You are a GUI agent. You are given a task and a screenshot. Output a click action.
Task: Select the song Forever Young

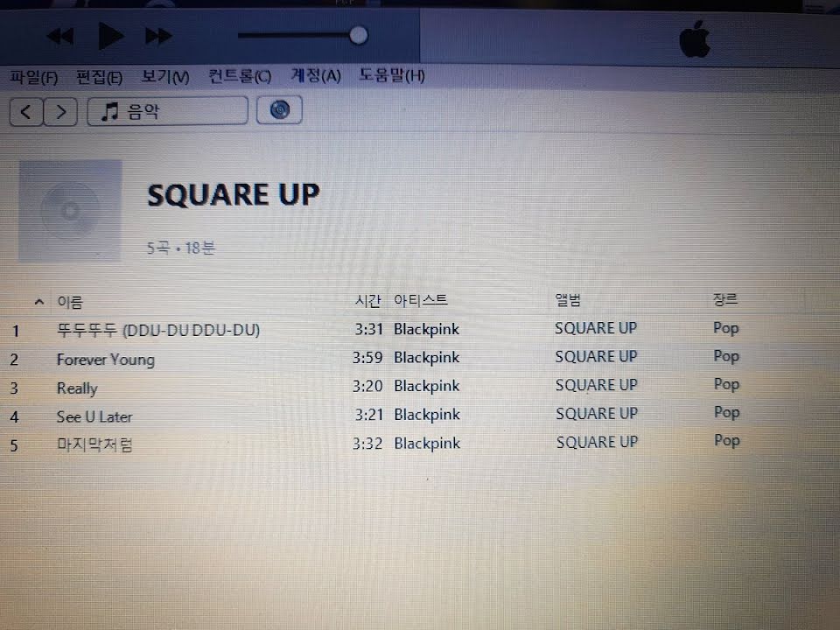tap(106, 360)
